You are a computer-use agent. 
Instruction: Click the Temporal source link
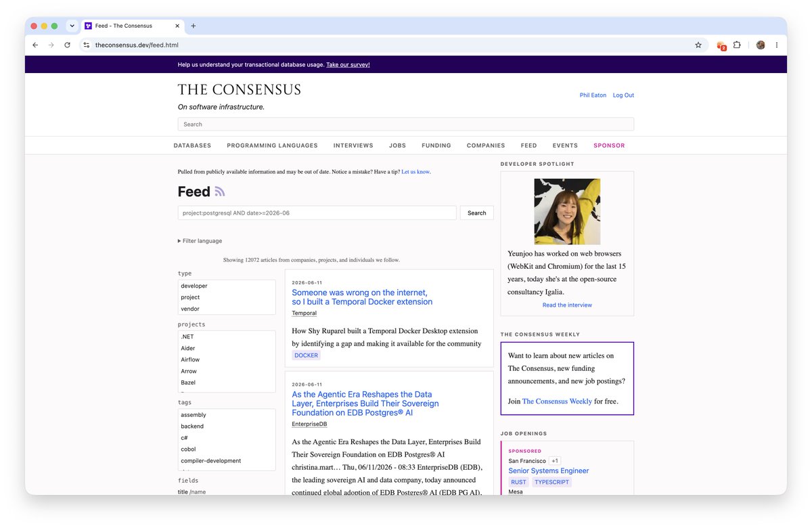pyautogui.click(x=304, y=313)
